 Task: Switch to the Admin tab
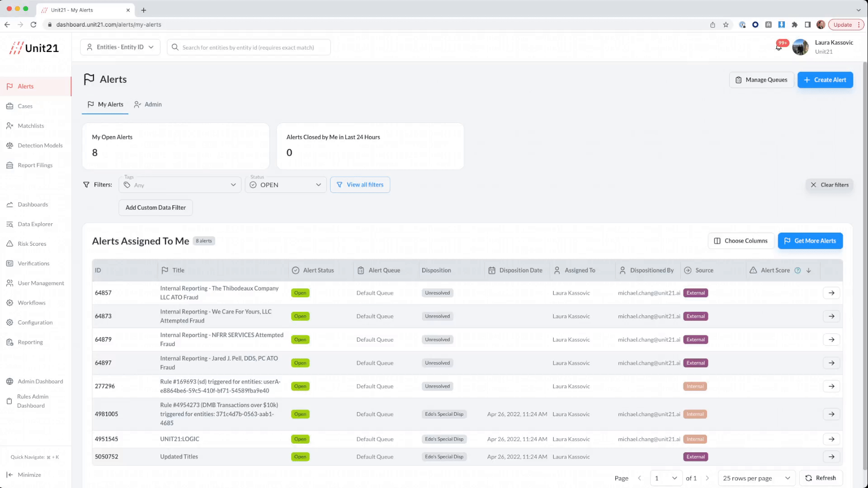coord(148,104)
